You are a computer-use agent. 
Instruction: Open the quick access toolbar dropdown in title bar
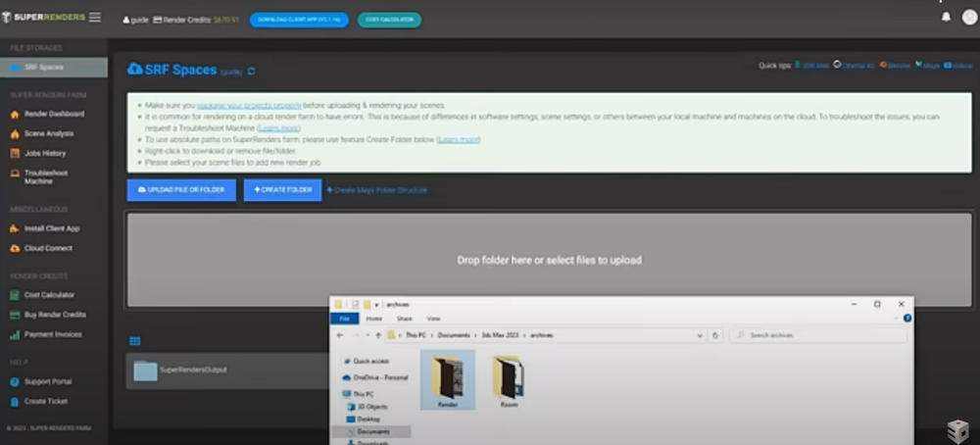coord(377,305)
